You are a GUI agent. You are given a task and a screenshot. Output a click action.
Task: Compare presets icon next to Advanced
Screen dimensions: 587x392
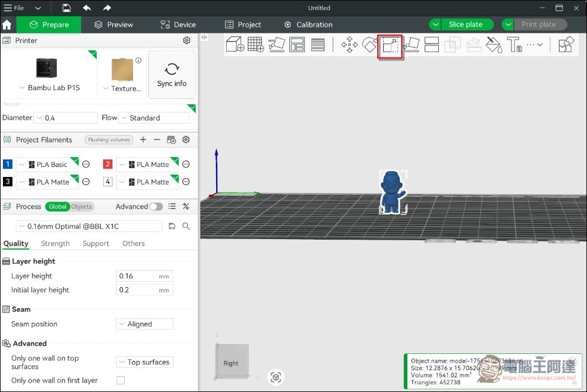point(186,206)
